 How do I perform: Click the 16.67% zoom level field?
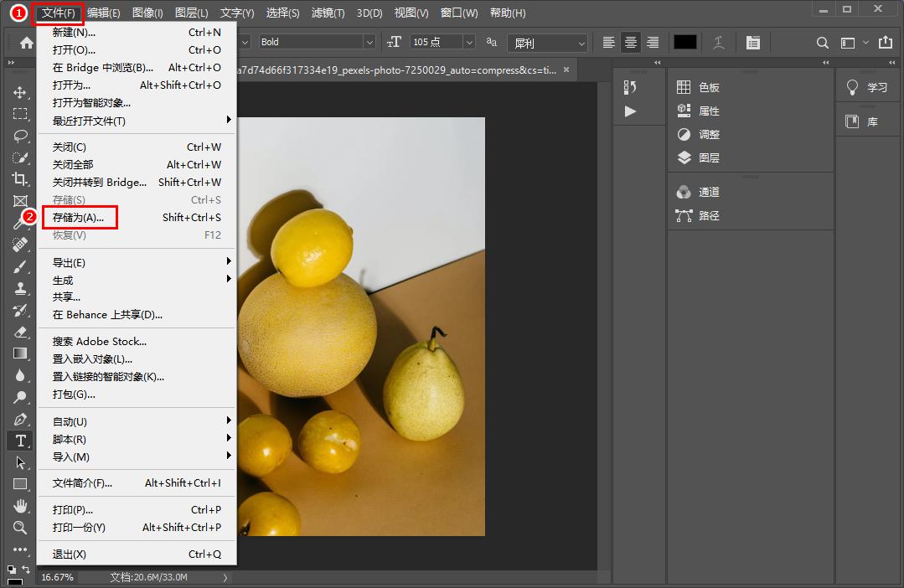[57, 577]
